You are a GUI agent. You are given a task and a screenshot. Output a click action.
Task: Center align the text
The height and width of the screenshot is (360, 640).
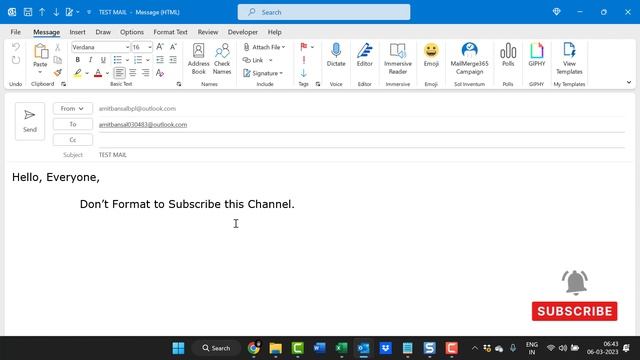coord(133,73)
